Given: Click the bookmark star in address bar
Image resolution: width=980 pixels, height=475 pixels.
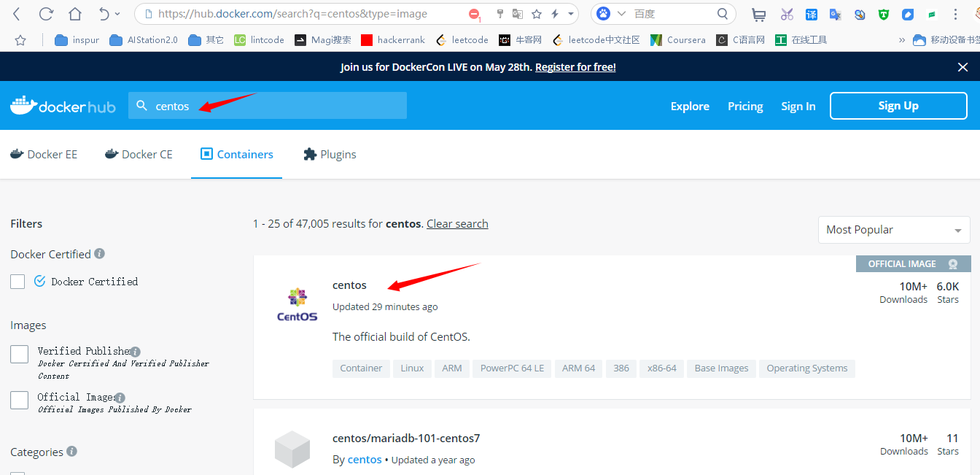Looking at the screenshot, I should pyautogui.click(x=537, y=14).
